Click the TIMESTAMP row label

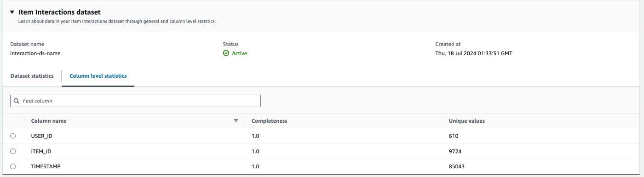click(x=46, y=166)
